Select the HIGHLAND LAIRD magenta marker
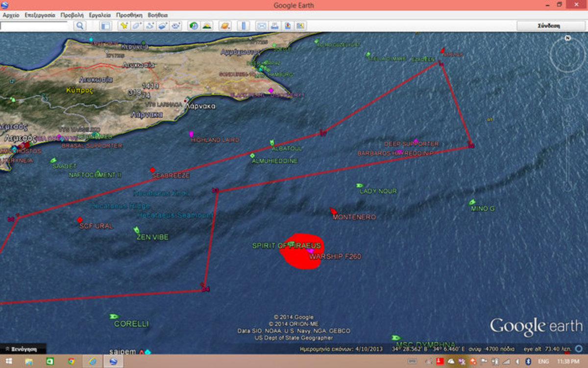The width and height of the screenshot is (588, 368). point(191,134)
